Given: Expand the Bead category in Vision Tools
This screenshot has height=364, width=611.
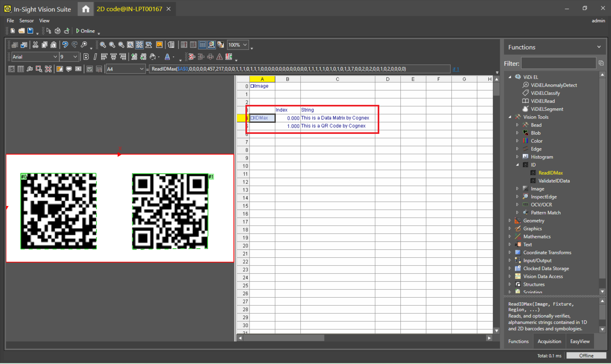Looking at the screenshot, I should (x=517, y=125).
